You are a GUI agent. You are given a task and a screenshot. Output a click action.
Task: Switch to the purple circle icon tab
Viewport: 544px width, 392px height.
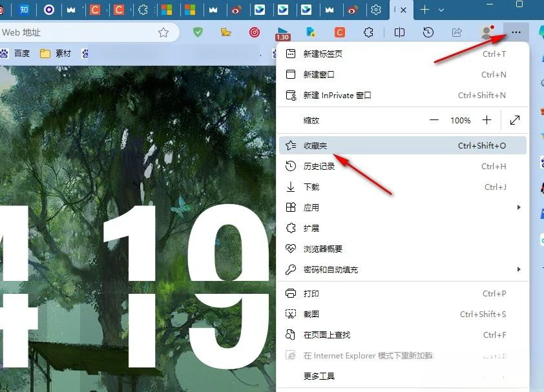point(49,10)
